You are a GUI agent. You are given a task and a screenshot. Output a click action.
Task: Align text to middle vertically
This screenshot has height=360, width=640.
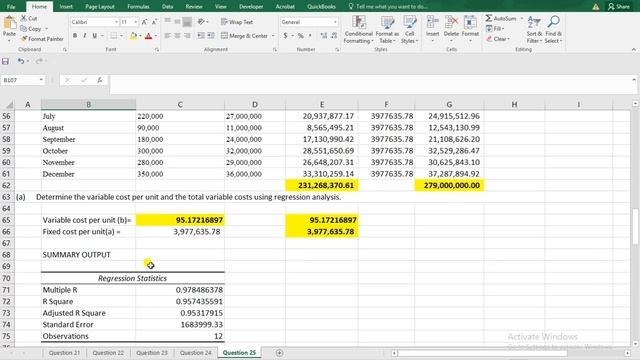[x=177, y=22]
